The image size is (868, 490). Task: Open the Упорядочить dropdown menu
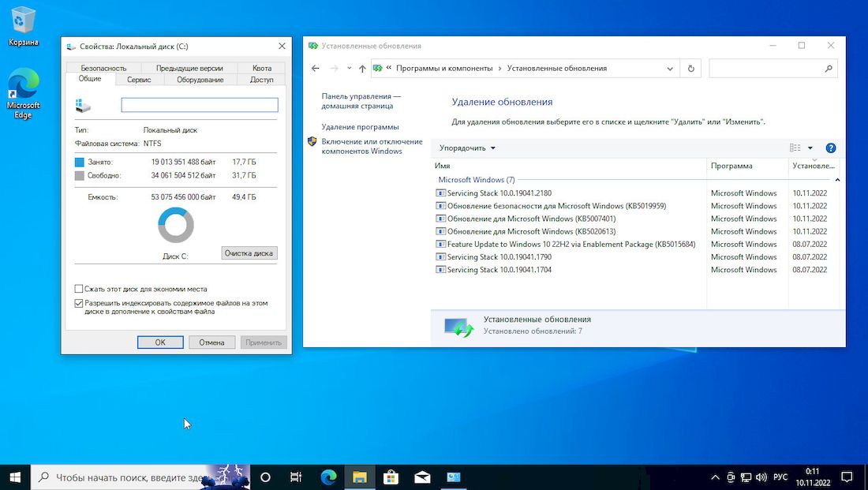coord(467,148)
